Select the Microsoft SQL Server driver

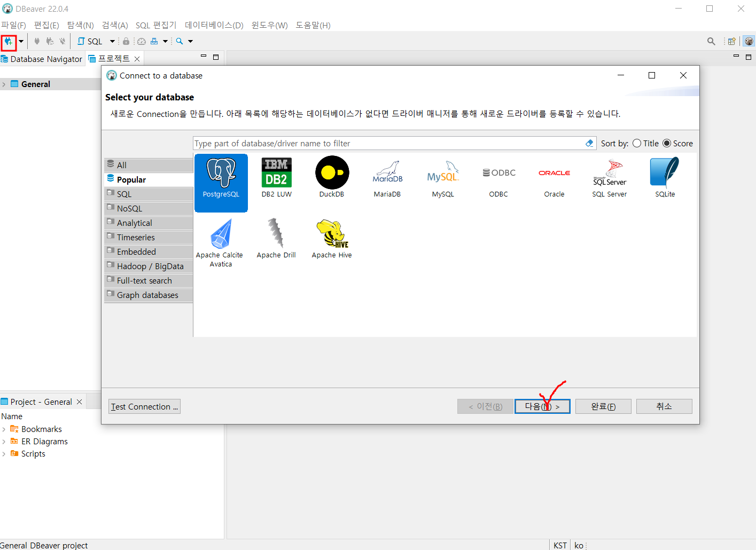(610, 178)
